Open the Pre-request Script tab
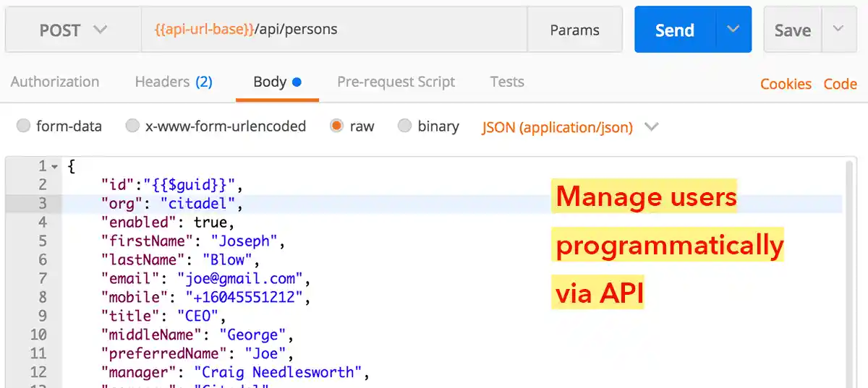Viewport: 868px width, 388px height. (x=396, y=82)
